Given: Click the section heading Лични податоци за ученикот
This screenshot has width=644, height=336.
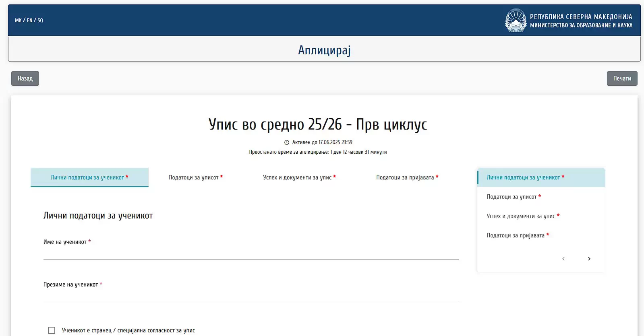Looking at the screenshot, I should click(98, 216).
